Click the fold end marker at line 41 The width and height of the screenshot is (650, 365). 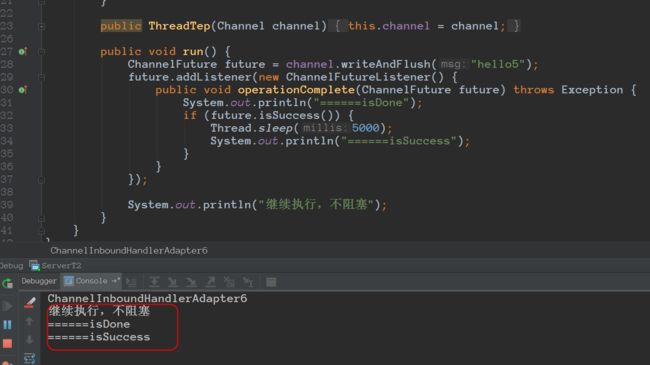(41, 231)
